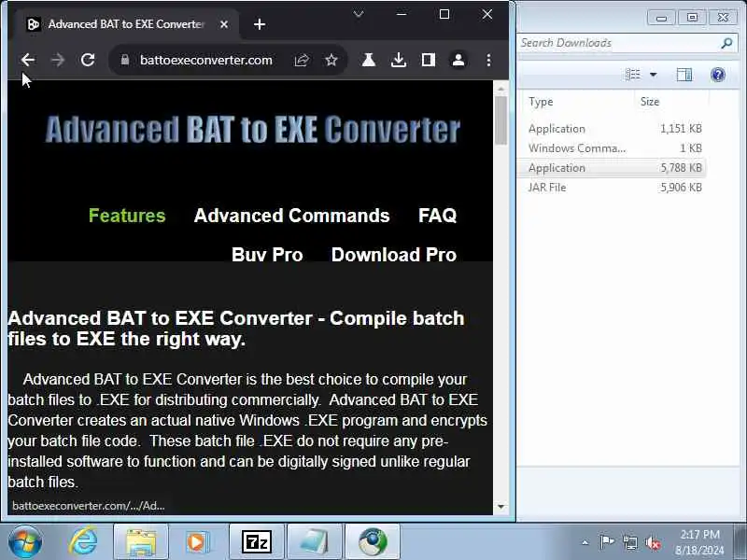
Task: Open Explorer help question mark icon
Action: click(717, 75)
